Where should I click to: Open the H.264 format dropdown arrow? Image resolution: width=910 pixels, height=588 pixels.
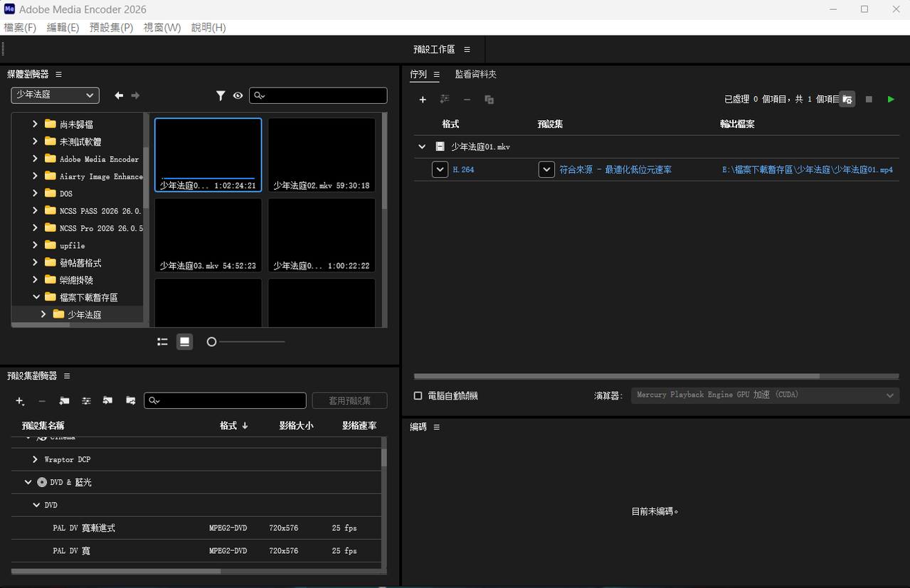(440, 170)
